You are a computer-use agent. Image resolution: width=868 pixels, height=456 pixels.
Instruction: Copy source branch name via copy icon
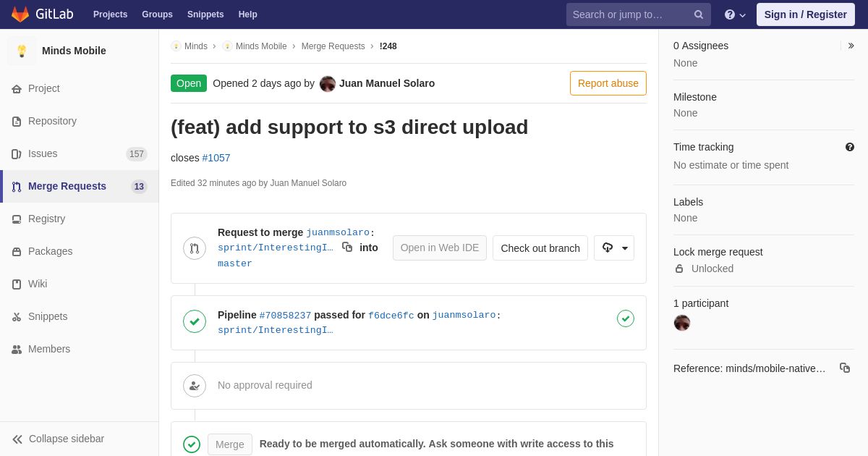pyautogui.click(x=347, y=247)
